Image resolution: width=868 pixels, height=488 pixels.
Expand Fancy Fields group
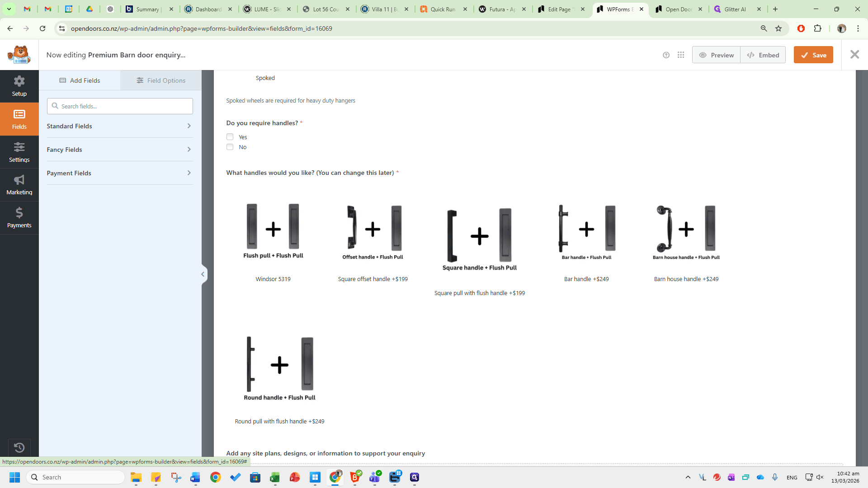120,150
